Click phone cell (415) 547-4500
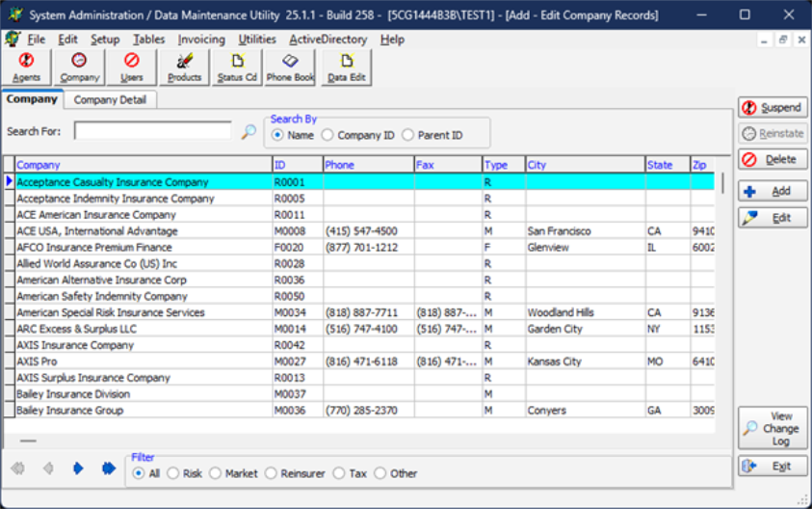The width and height of the screenshot is (812, 509). click(369, 231)
